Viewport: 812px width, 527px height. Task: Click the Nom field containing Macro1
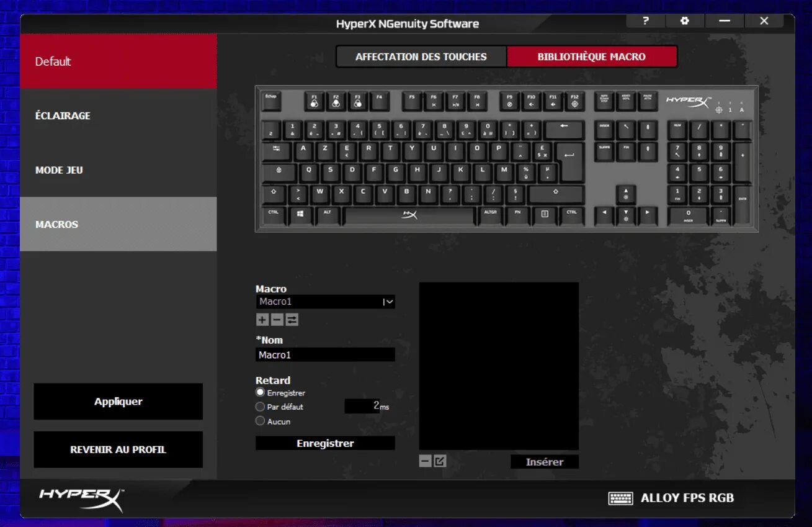coord(325,354)
